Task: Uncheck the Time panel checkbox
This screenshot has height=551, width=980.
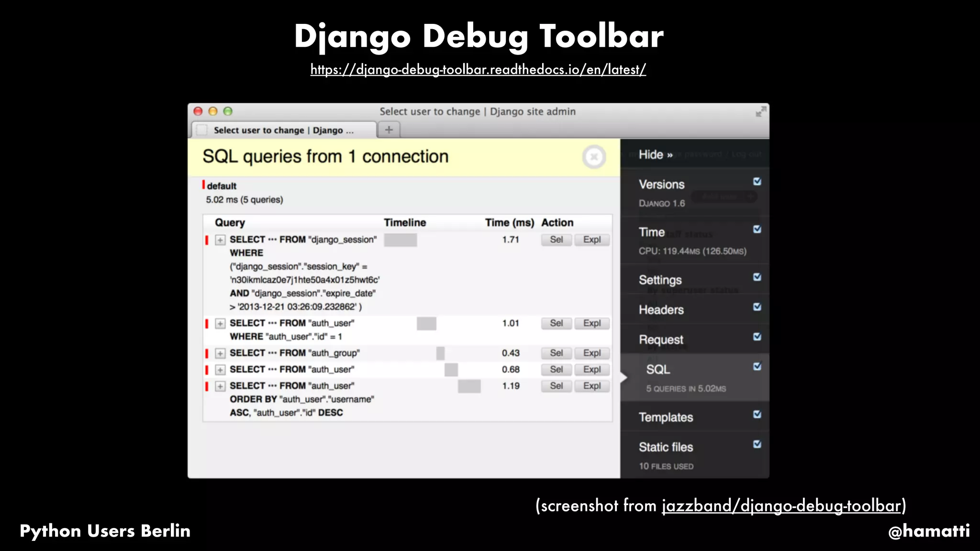Action: coord(757,229)
